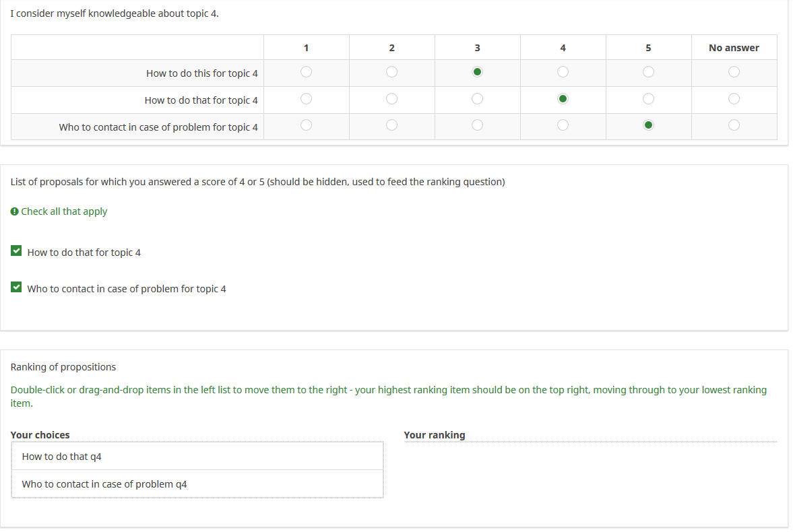Select rating 1 for 'How to do that'

point(306,99)
